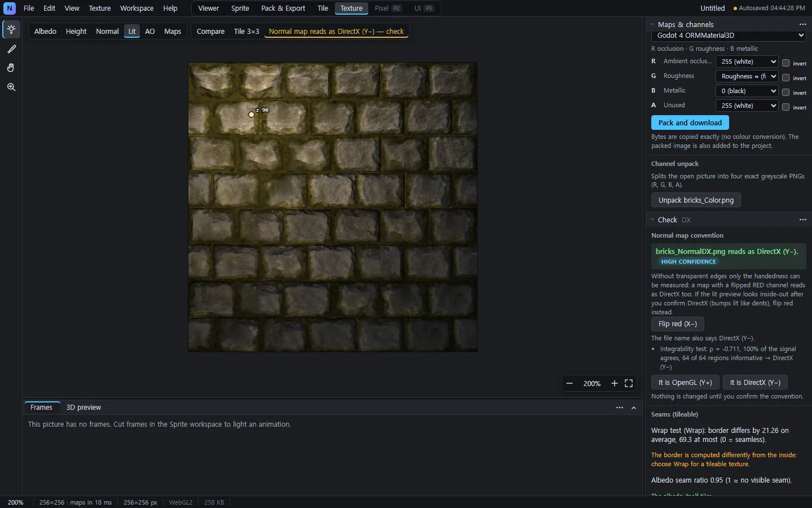The image size is (812, 508).
Task: Open the Godot 4 ORMMaterial3D preset dropdown
Action: coord(729,35)
